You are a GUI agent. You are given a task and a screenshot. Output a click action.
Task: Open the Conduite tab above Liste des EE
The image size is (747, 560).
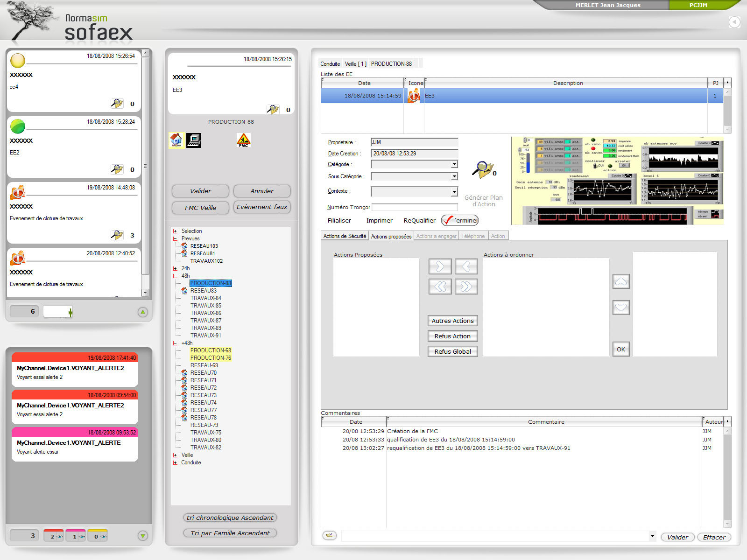click(330, 64)
